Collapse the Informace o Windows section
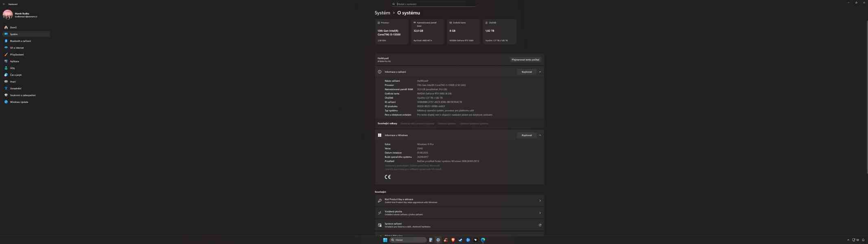Screen dimensions: 868x244 click(540, 135)
